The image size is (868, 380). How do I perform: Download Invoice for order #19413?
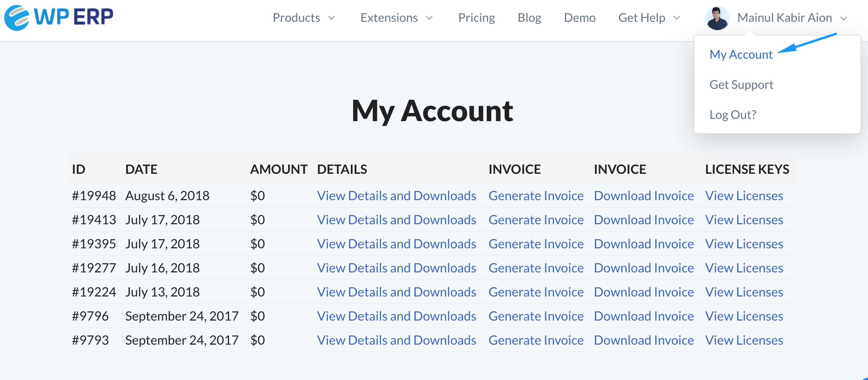click(x=644, y=220)
